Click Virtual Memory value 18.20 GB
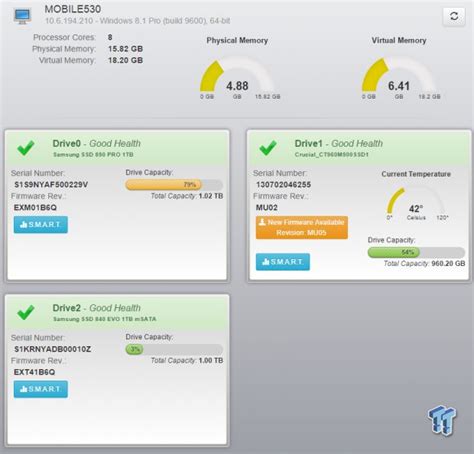This screenshot has height=454, width=474. [x=125, y=60]
